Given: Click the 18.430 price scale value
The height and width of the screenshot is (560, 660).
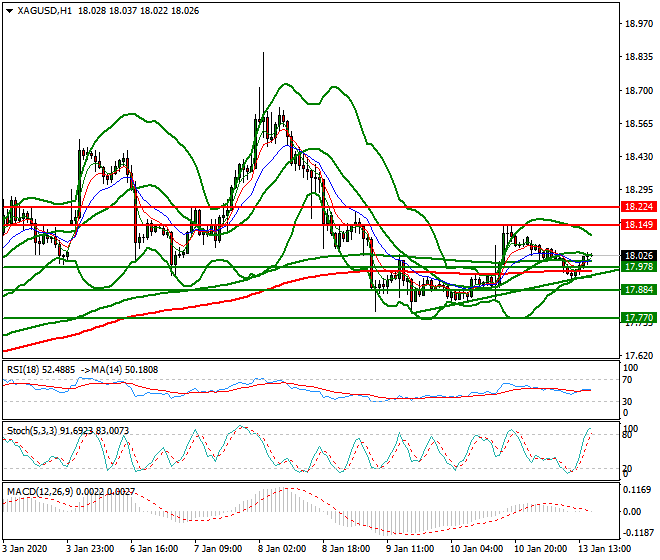Looking at the screenshot, I should (x=639, y=157).
